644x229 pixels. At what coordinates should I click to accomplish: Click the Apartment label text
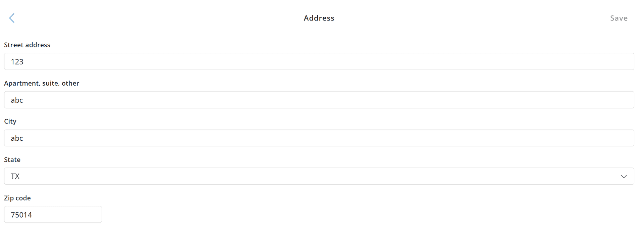point(42,83)
